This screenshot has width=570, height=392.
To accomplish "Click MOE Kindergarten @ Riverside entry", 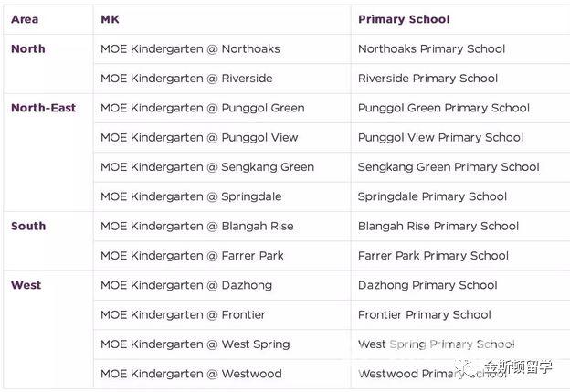I will [x=186, y=79].
